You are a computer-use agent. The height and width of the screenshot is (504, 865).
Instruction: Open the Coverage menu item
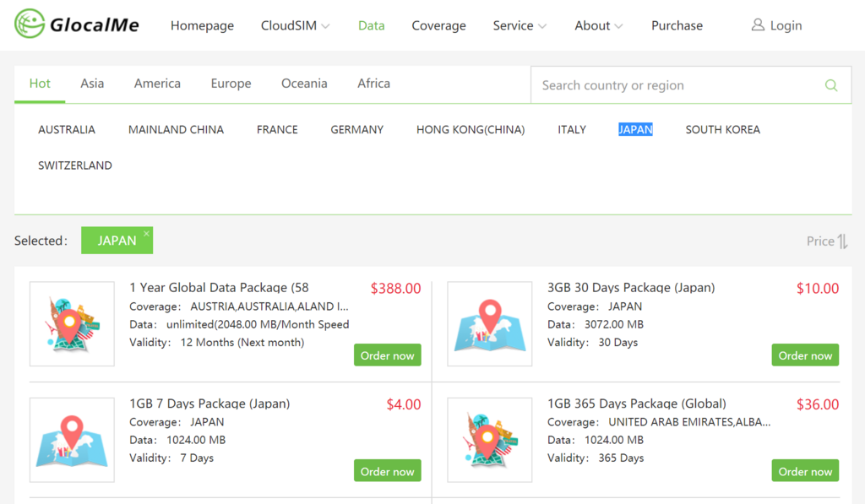click(x=438, y=25)
